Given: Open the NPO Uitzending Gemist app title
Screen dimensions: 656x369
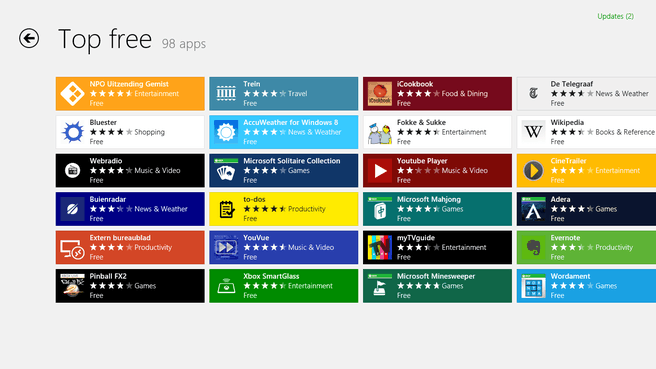Looking at the screenshot, I should pyautogui.click(x=129, y=84).
